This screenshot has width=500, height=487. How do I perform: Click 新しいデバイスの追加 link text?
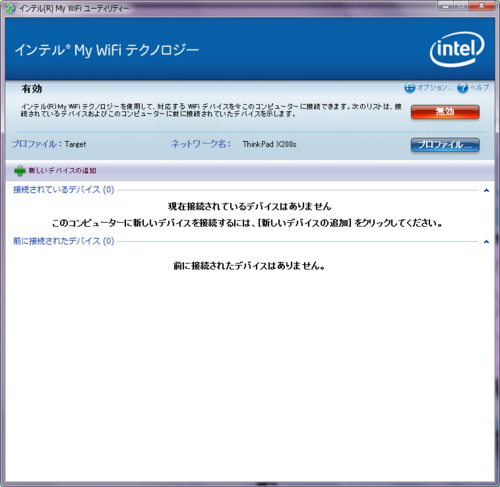click(62, 171)
